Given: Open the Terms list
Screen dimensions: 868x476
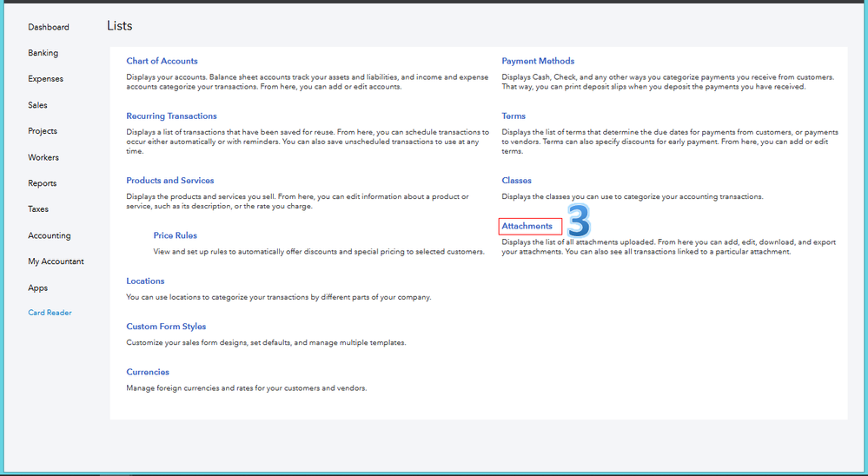Looking at the screenshot, I should click(514, 116).
